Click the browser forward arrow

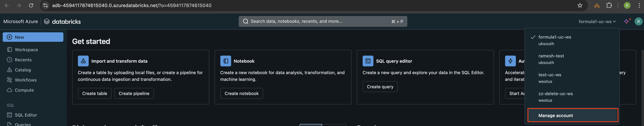pyautogui.click(x=19, y=5)
